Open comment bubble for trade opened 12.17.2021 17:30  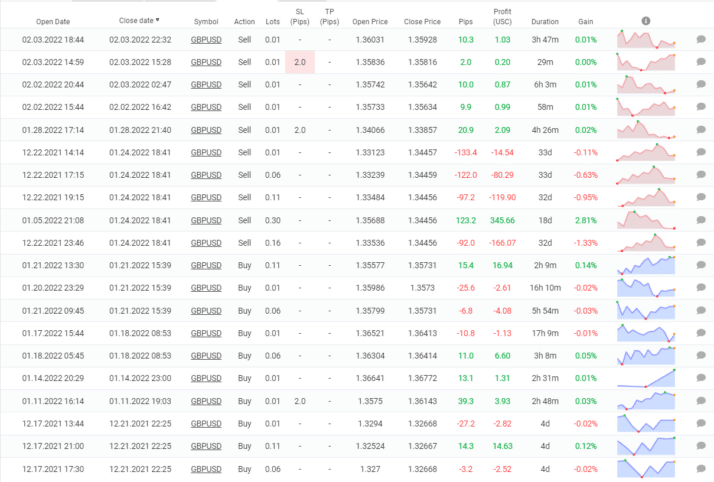701,468
